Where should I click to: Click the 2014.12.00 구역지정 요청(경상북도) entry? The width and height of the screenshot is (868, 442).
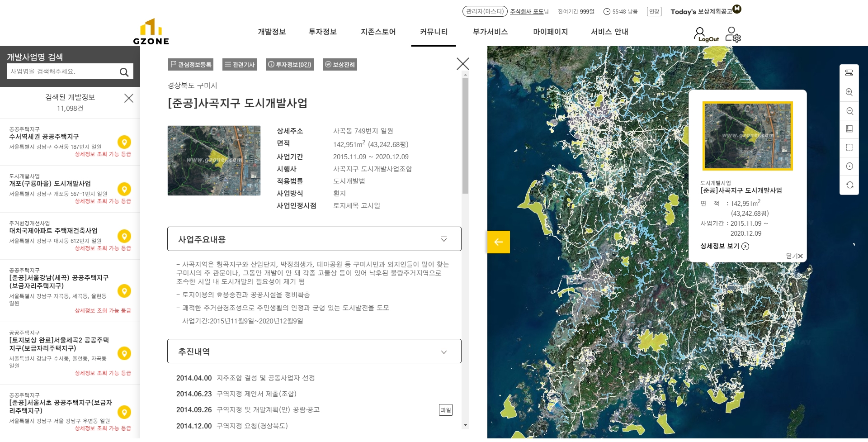[x=232, y=426]
